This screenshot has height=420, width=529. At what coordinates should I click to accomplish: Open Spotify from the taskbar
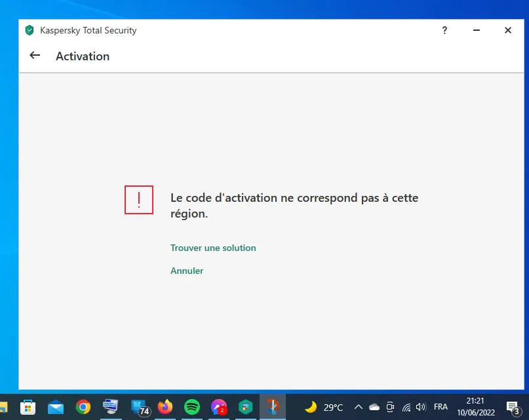click(x=192, y=407)
